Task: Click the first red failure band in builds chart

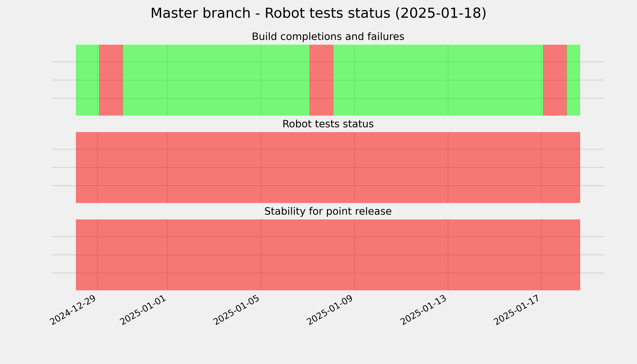Action: 111,80
